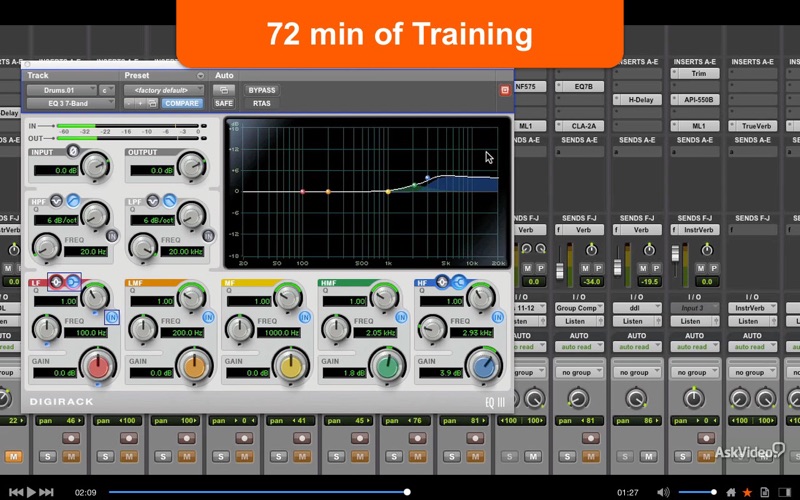Select the HF band shelf filter icon

click(459, 282)
